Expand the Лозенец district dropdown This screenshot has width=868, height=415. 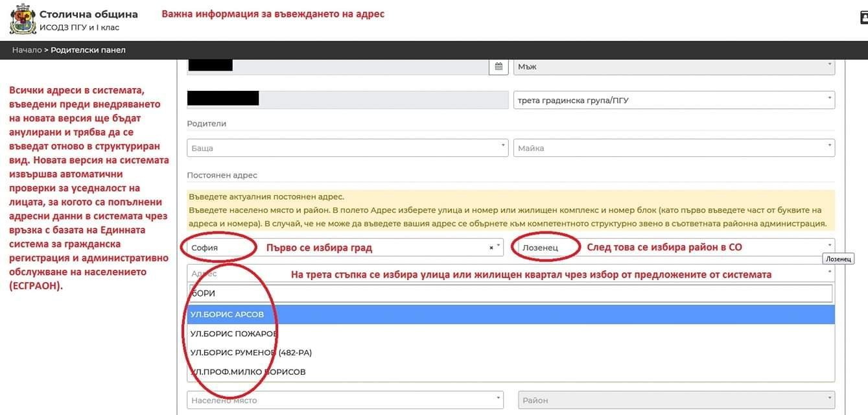[674, 247]
